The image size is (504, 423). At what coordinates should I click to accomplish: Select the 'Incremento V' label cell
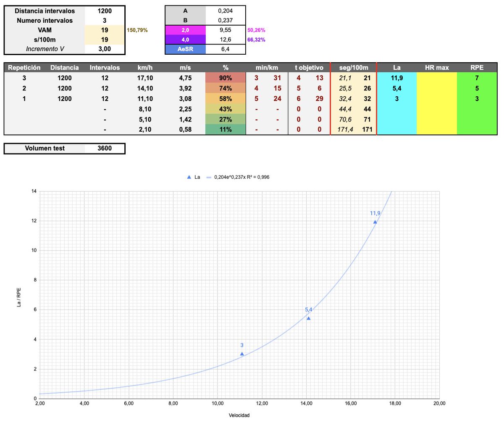[45, 49]
